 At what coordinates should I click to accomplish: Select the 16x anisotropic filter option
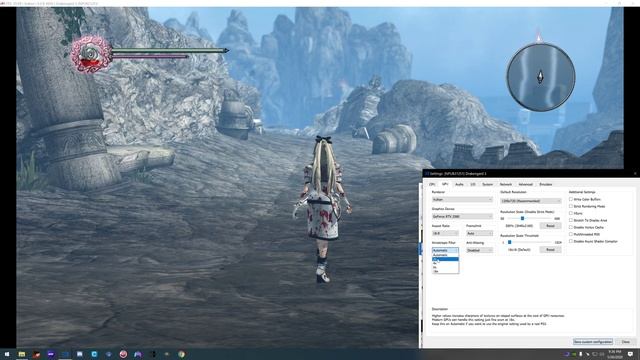[x=445, y=271]
